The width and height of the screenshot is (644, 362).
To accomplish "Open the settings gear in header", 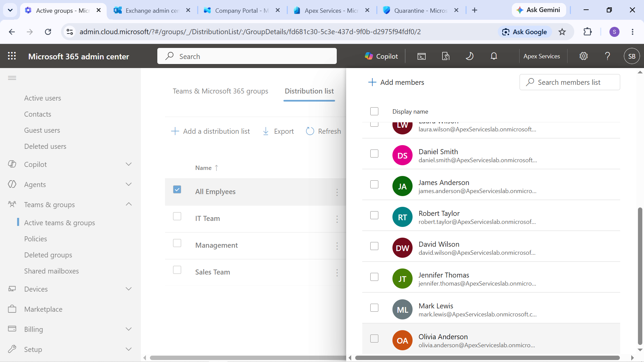I will (584, 56).
